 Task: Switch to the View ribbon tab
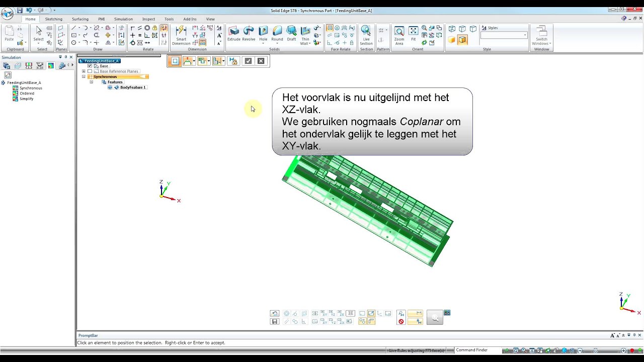210,19
